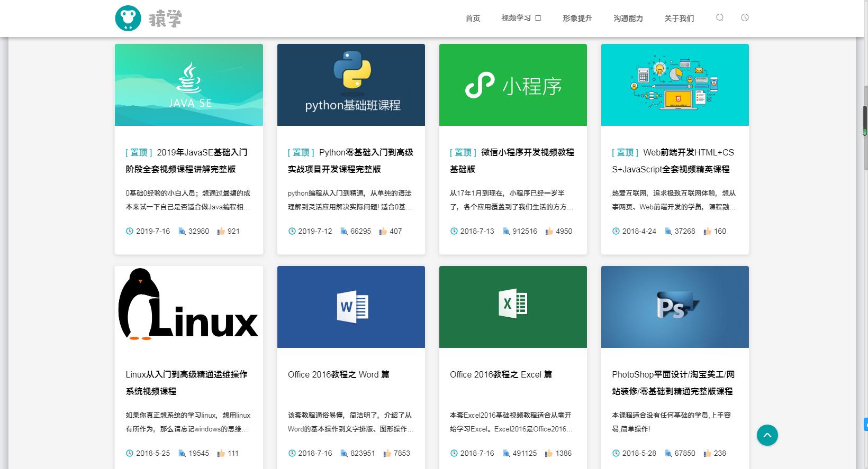Click the Linux penguin thumbnail

[189, 307]
